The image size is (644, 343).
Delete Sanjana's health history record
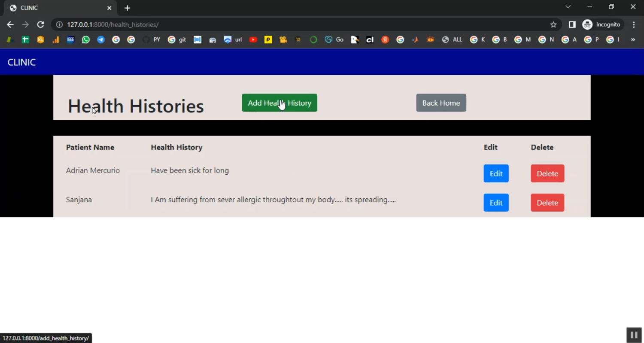click(547, 203)
